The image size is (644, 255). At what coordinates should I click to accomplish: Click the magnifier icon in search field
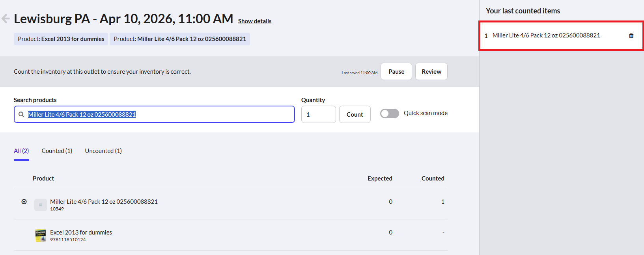coord(21,114)
